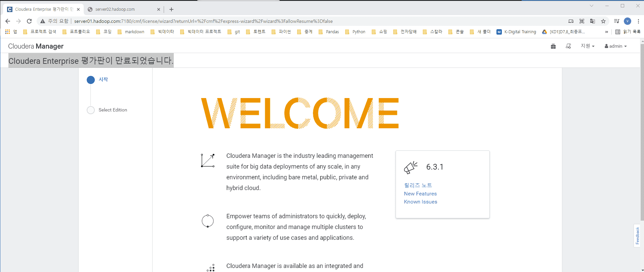Viewport: 644px width, 272px height.
Task: Click the scrollbar down arrow
Action: 642,269
